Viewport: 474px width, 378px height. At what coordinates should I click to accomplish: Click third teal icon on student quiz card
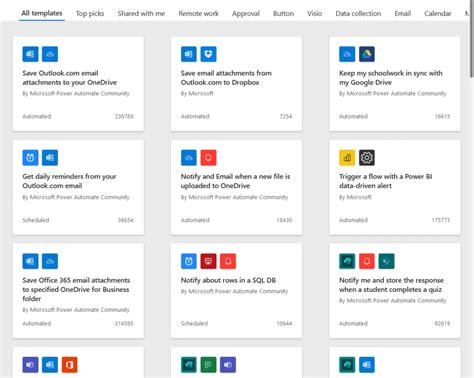pos(386,261)
